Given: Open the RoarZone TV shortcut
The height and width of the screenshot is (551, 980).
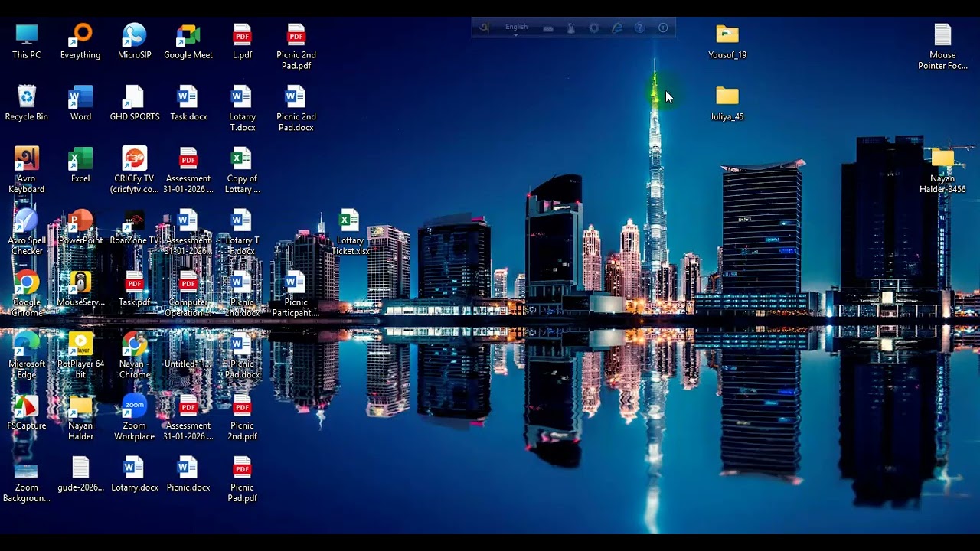Looking at the screenshot, I should click(134, 227).
